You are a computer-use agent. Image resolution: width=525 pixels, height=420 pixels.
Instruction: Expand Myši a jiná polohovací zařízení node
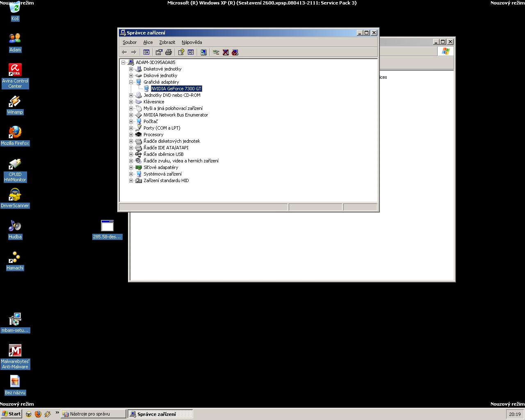(131, 108)
